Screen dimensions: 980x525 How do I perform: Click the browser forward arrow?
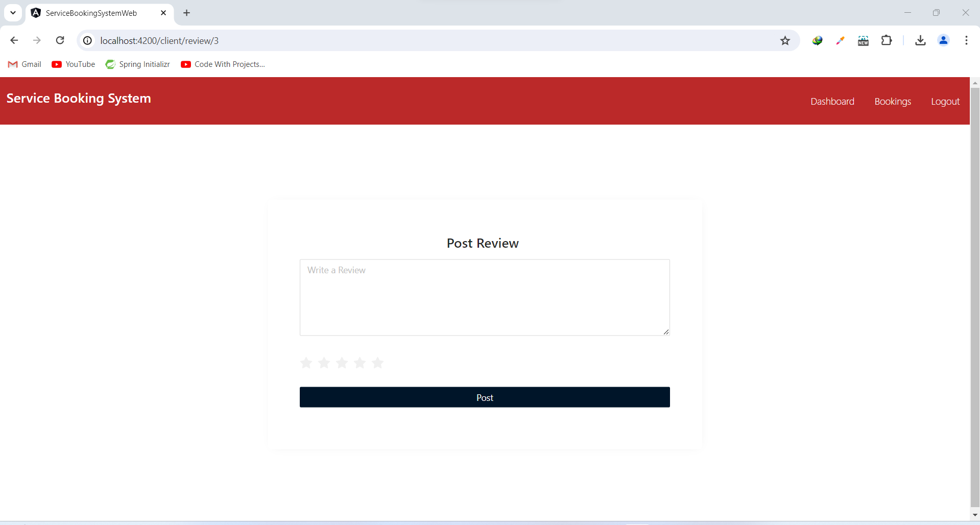click(37, 40)
